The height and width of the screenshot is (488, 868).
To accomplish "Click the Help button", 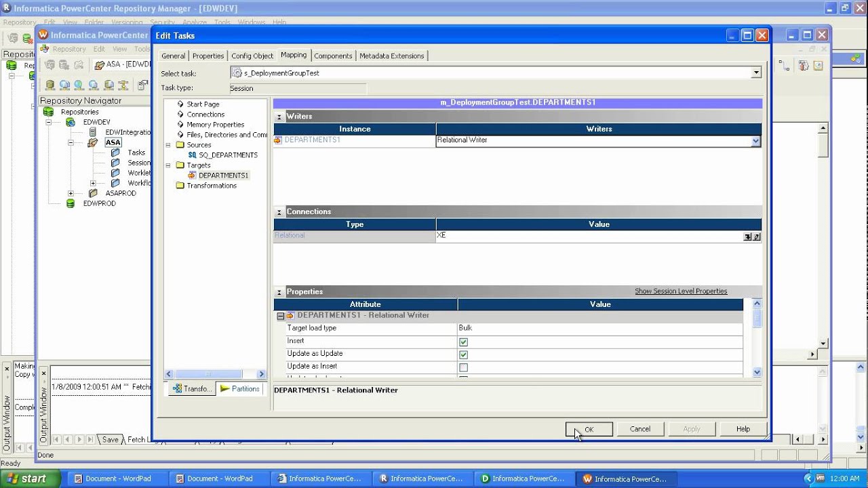I will click(x=743, y=429).
